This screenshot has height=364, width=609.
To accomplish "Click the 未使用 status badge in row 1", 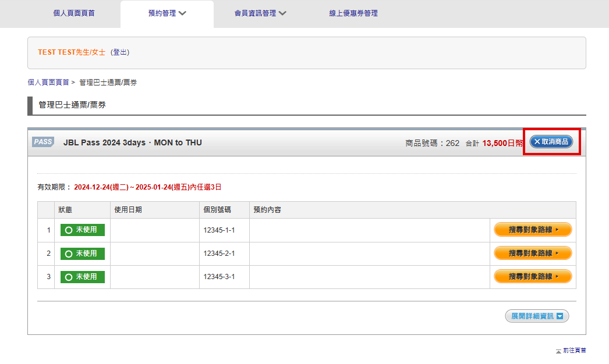I will [x=82, y=230].
